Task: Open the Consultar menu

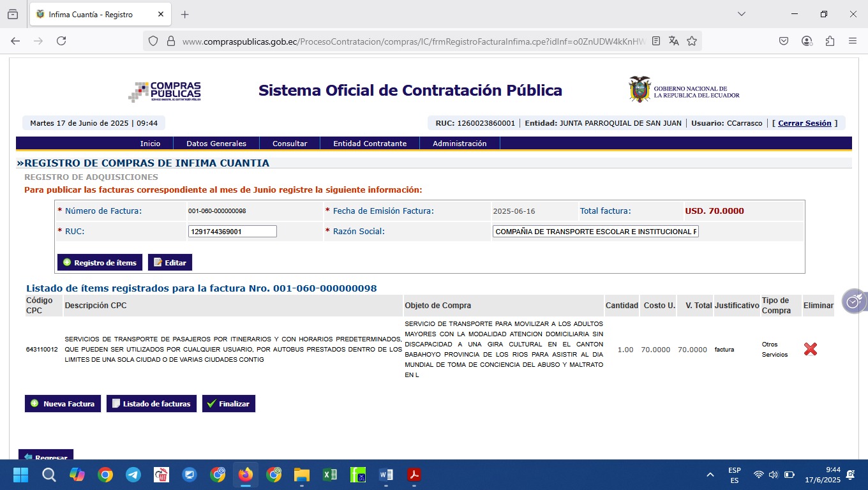Action: tap(290, 144)
